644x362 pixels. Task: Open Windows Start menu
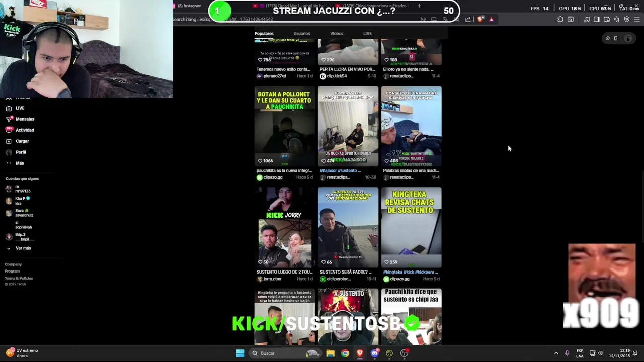(x=240, y=353)
